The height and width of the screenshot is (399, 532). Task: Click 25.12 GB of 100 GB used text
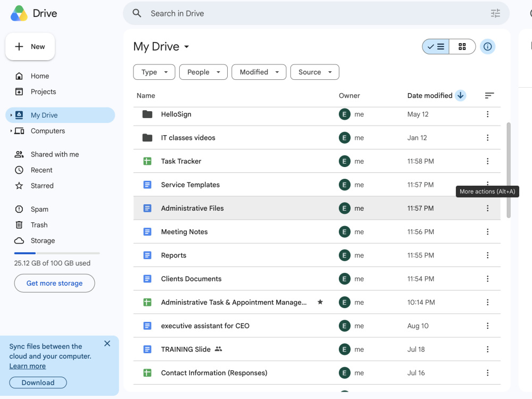[52, 263]
